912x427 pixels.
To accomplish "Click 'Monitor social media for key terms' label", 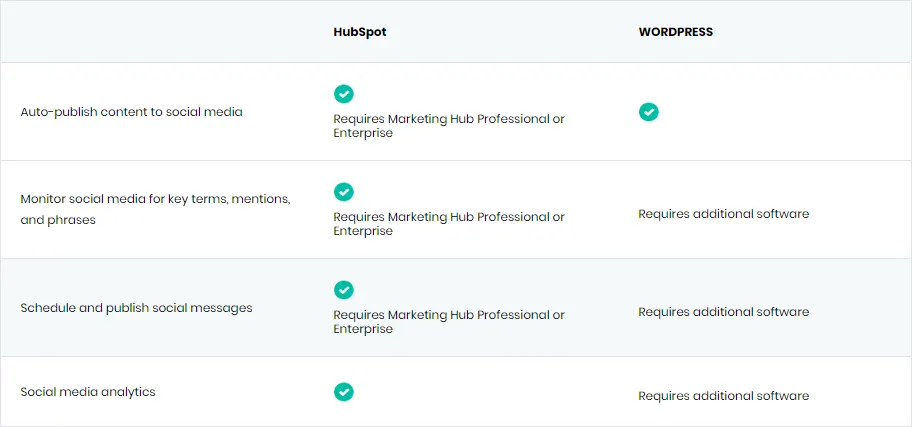I will coord(155,209).
